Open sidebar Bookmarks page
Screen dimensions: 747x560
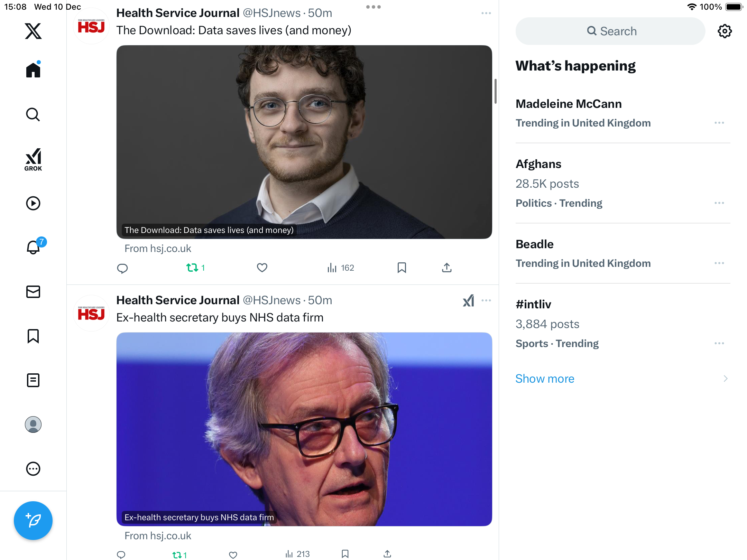(33, 336)
